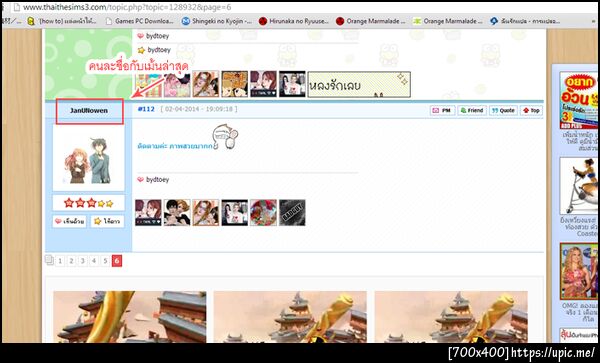Viewport: 600px width, 363px height.
Task: Select the 02-04-2014 timestamp of post #112
Action: [x=199, y=109]
